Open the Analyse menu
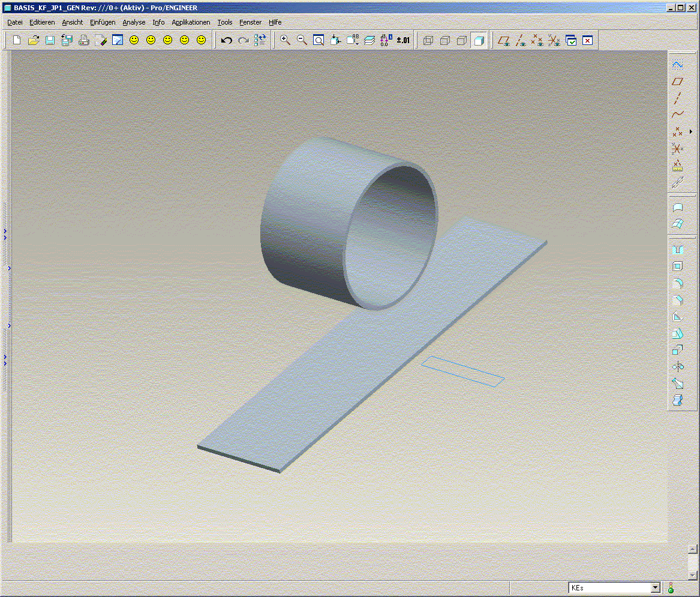The height and width of the screenshot is (597, 700). 134,22
